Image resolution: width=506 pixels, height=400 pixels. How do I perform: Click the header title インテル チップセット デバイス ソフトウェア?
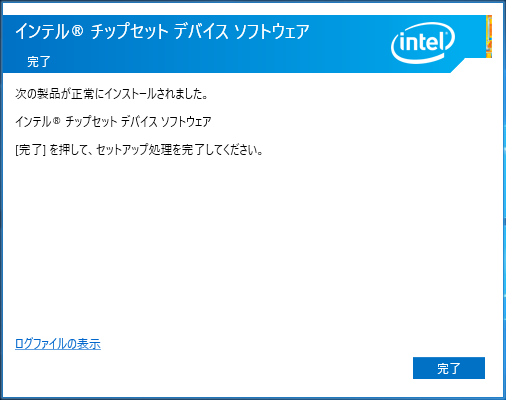pyautogui.click(x=162, y=32)
